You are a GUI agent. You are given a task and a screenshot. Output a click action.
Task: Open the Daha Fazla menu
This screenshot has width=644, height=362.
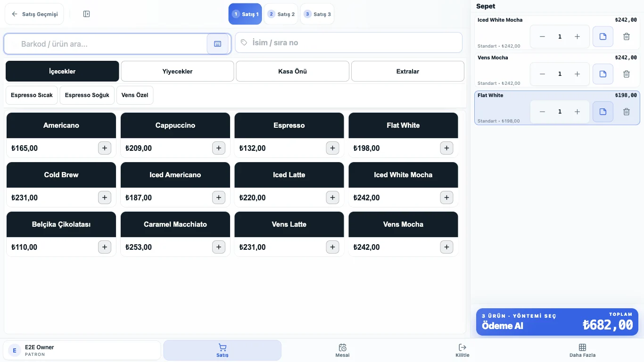[x=582, y=351]
